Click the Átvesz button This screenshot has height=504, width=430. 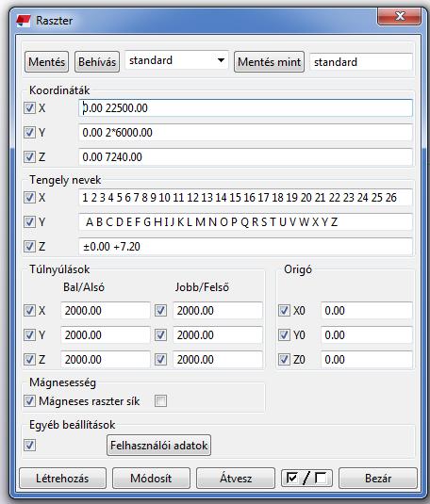(236, 479)
